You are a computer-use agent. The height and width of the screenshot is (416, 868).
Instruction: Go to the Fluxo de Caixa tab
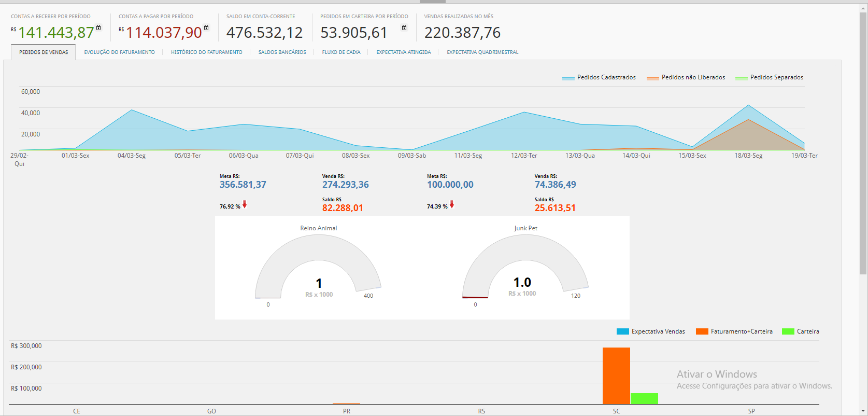pos(341,52)
